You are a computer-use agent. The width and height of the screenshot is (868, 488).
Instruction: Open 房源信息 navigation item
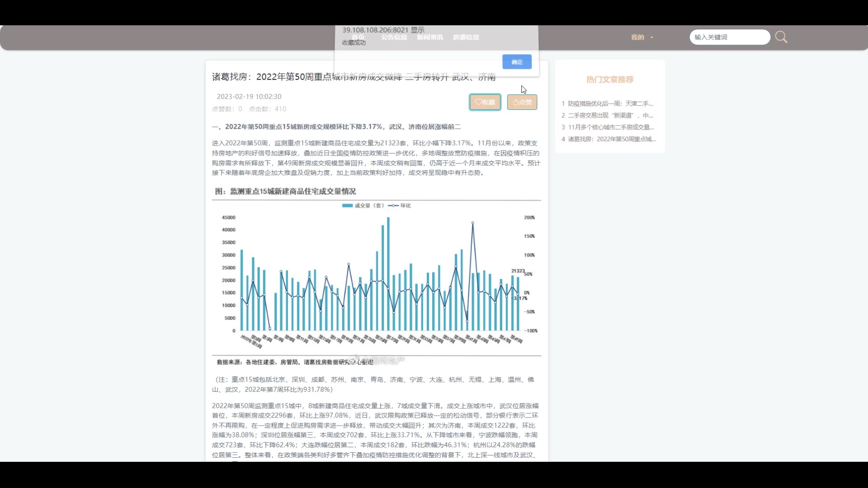click(x=466, y=37)
